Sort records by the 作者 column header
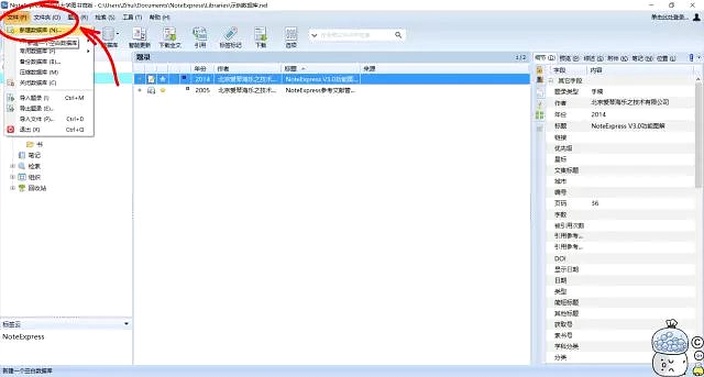Screen dimensions: 704x377 [248, 69]
